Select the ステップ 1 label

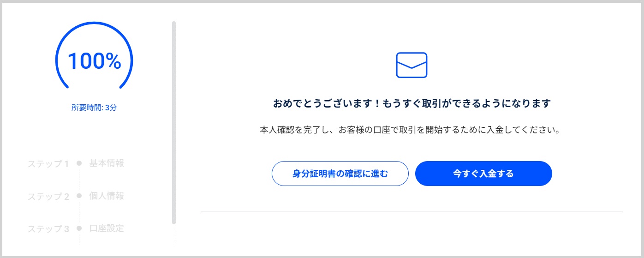click(x=48, y=164)
